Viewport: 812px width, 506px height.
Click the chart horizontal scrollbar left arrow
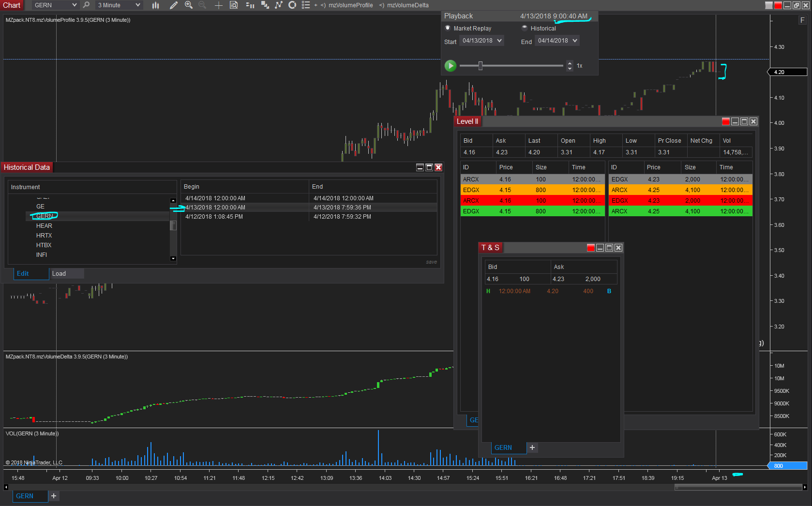(x=6, y=487)
